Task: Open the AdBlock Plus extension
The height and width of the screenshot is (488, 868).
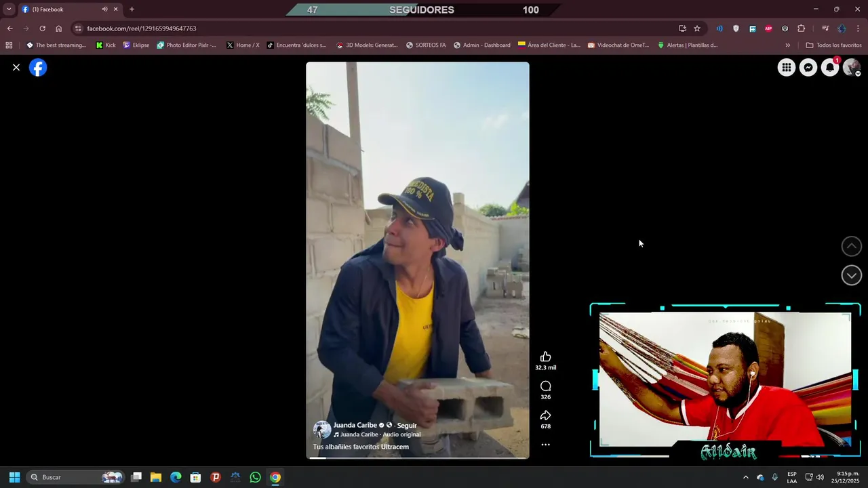Action: tap(768, 28)
